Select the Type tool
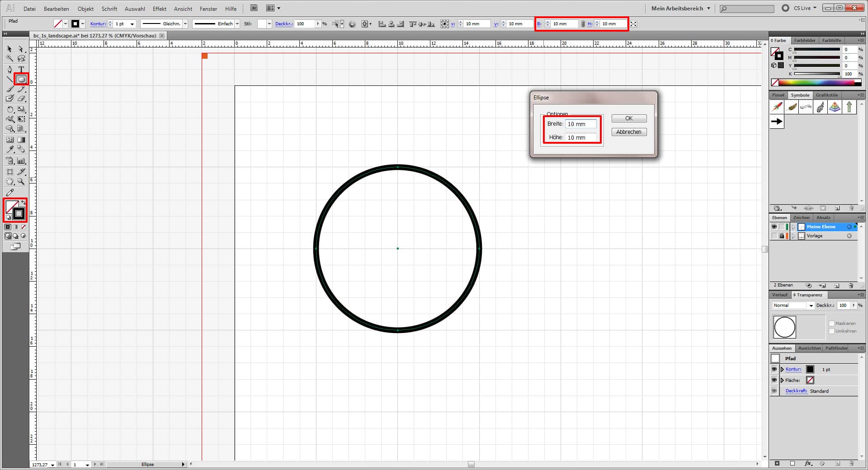868x470 pixels. point(20,69)
